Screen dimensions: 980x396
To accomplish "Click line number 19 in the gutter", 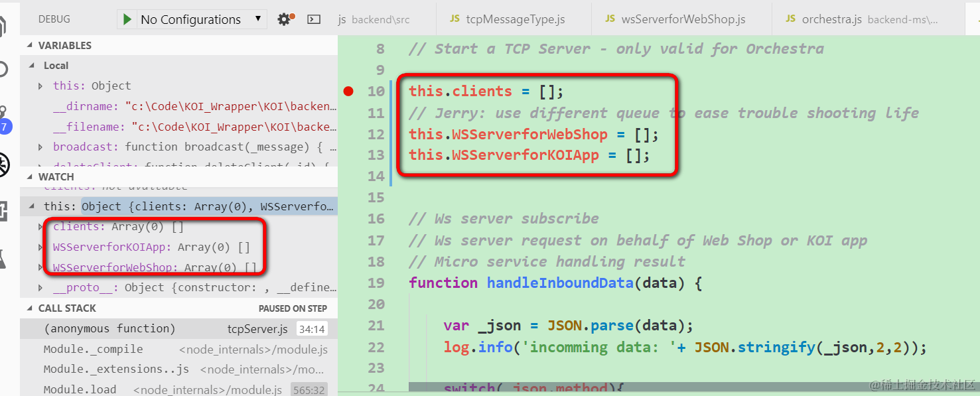I will tap(376, 283).
